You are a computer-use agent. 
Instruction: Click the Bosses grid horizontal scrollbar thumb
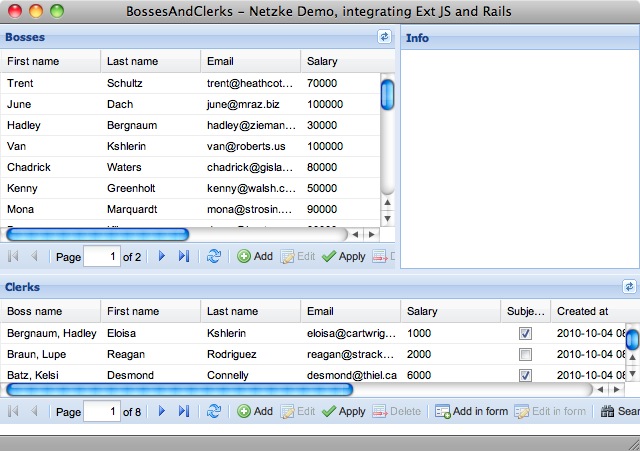pos(98,234)
